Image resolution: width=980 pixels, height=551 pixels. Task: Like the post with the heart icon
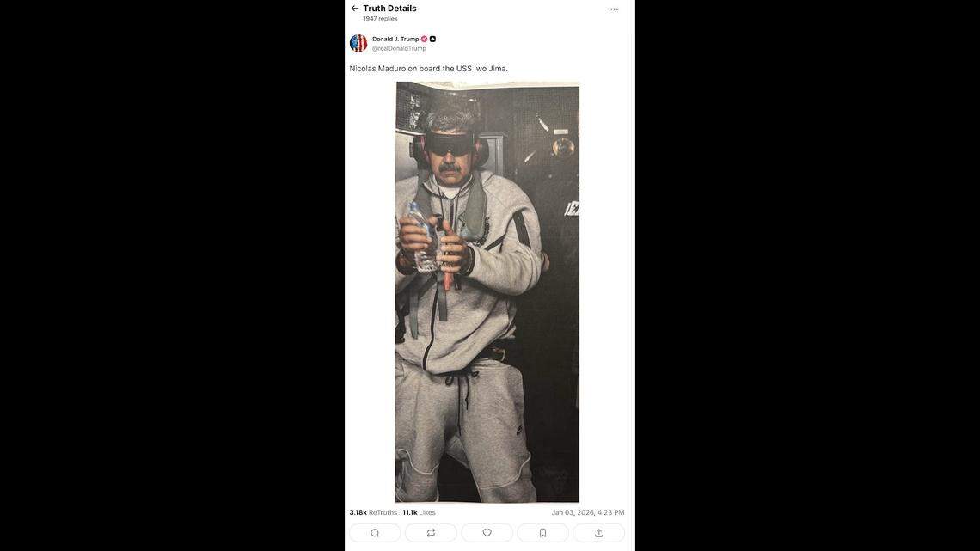[x=487, y=533]
